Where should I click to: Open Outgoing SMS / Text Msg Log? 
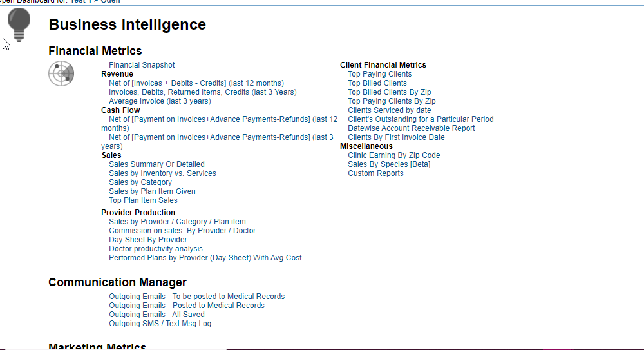pyautogui.click(x=160, y=324)
